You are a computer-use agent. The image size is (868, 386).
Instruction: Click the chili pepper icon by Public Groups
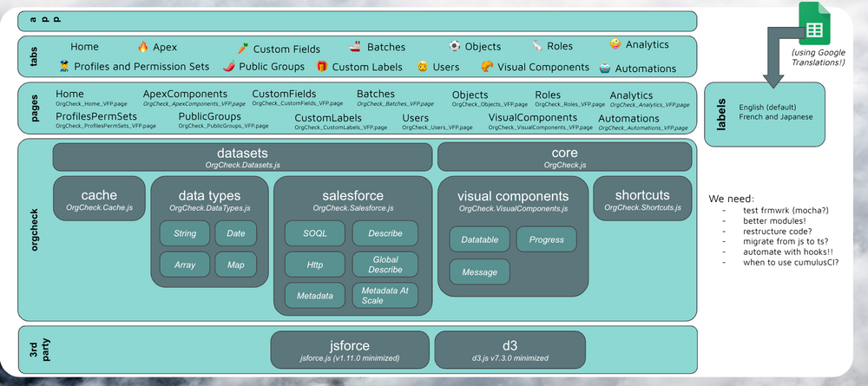coord(229,66)
